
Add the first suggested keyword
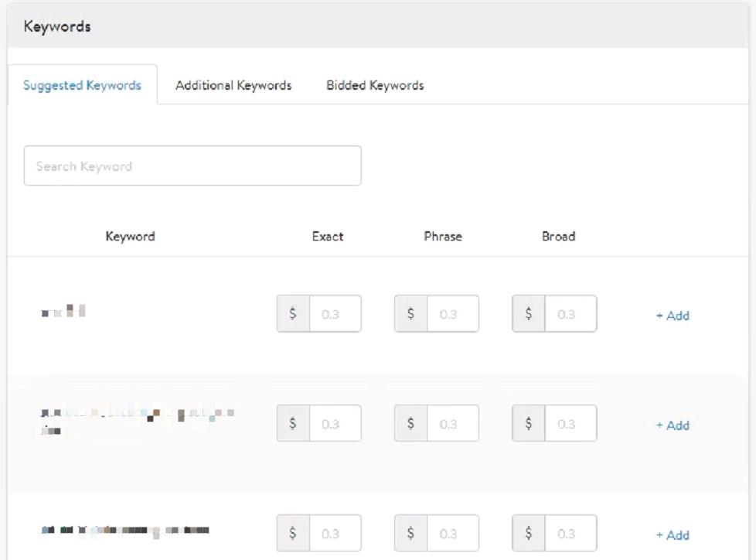[x=673, y=316]
